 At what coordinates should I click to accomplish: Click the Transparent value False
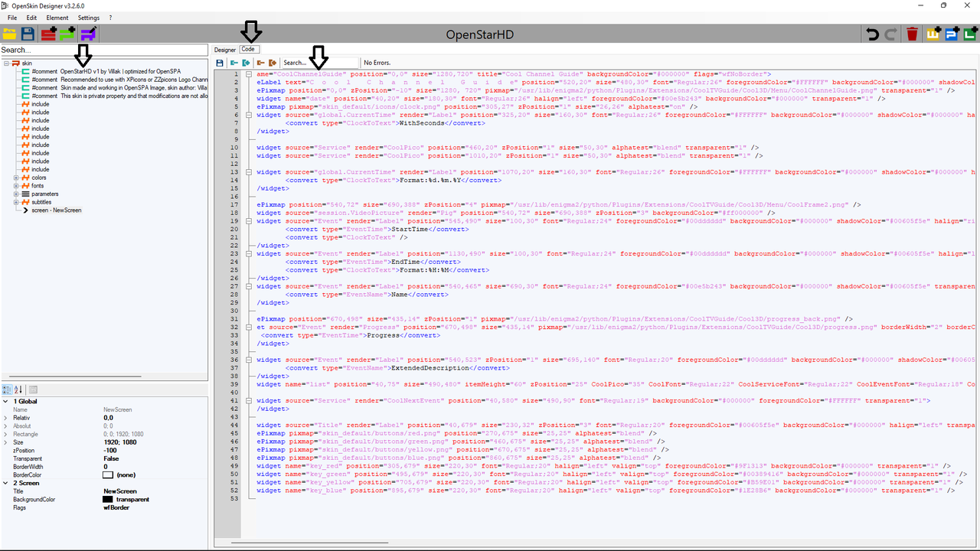(x=111, y=459)
